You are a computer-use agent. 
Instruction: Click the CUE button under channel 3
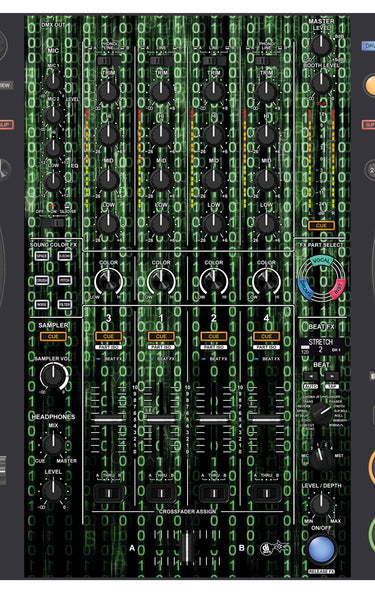(x=108, y=336)
